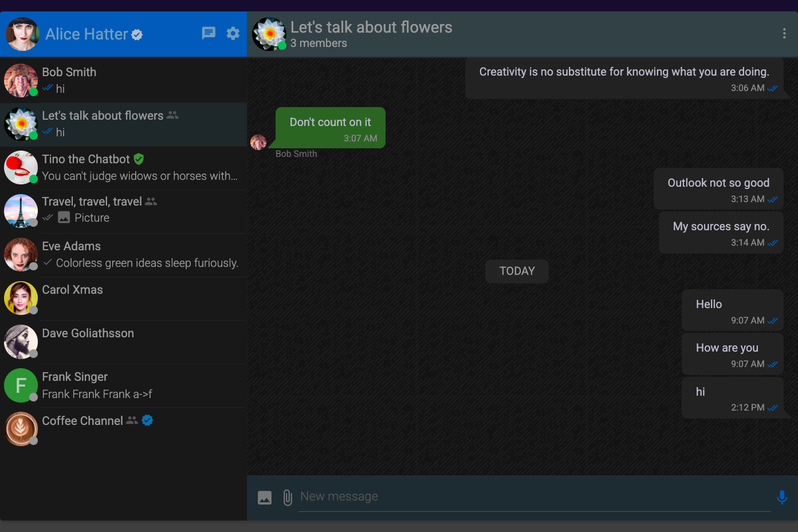
Task: Open Bob Smith chat
Action: 124,81
